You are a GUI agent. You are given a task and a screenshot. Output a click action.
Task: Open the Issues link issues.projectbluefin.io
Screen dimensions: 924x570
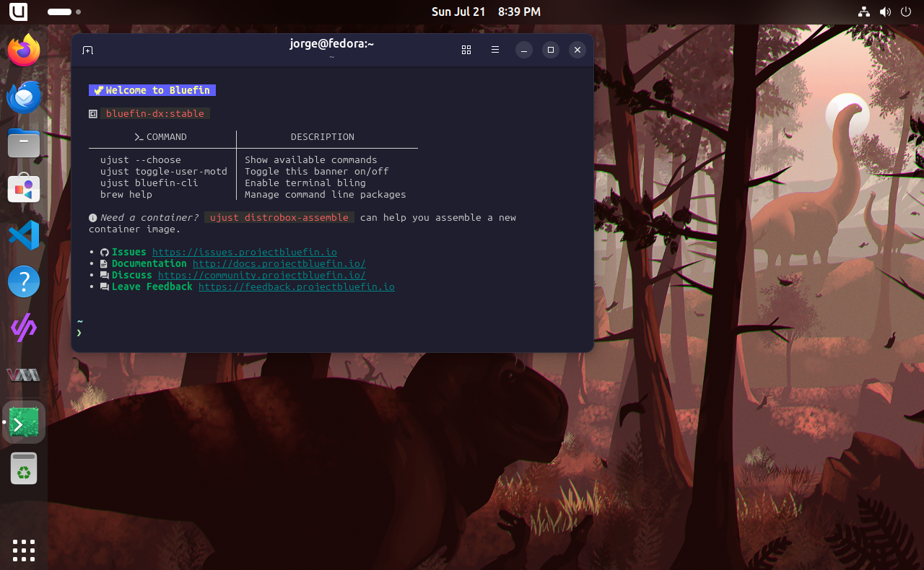tap(244, 252)
